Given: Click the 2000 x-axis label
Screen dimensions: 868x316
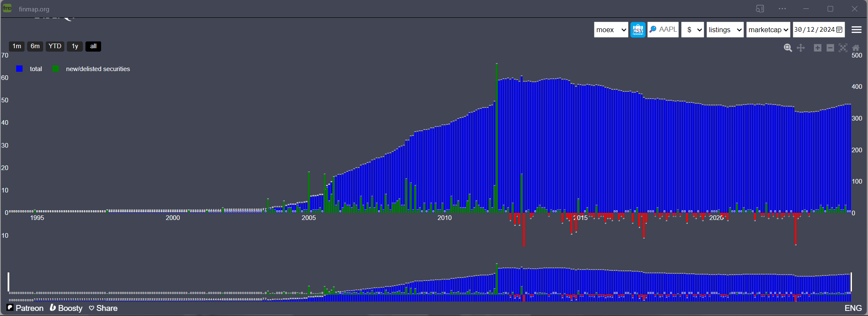Looking at the screenshot, I should 173,218.
